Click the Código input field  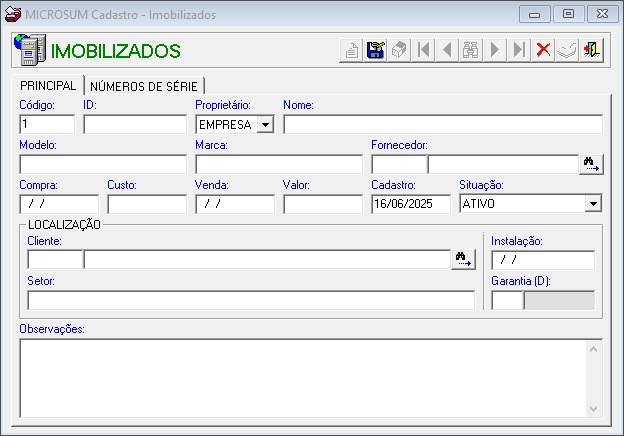[47, 124]
